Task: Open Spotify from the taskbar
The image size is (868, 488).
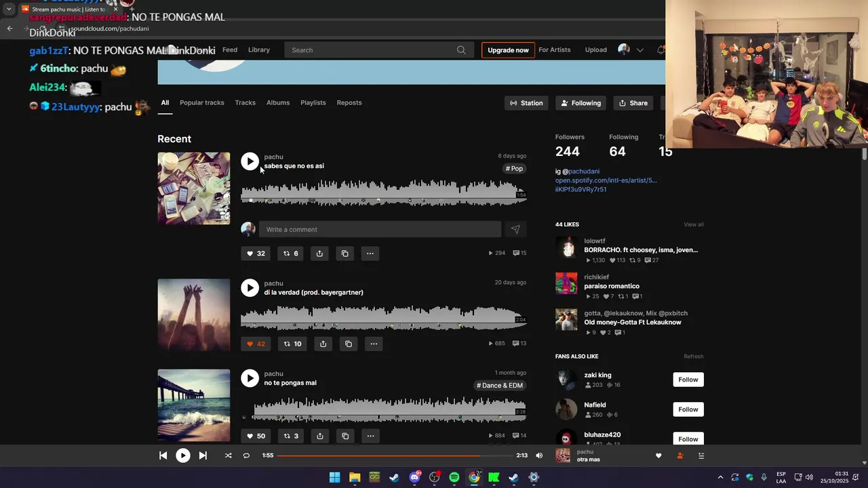Action: point(454,477)
